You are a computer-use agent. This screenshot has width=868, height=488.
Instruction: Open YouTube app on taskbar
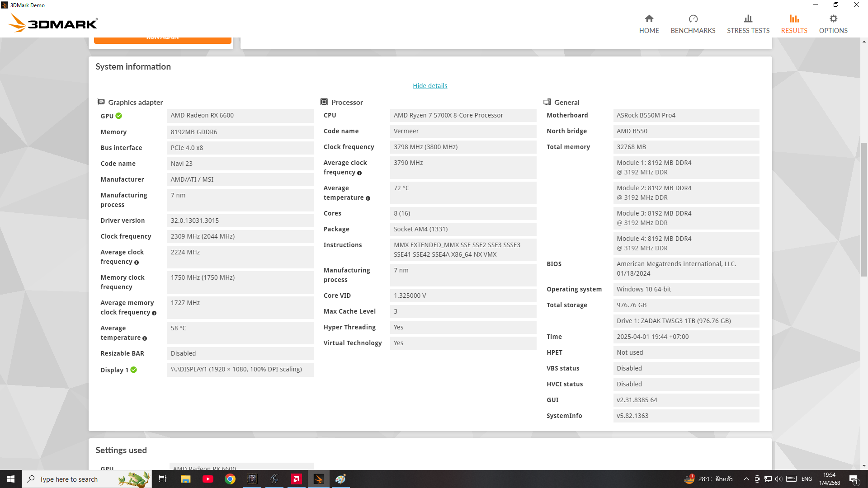point(208,479)
